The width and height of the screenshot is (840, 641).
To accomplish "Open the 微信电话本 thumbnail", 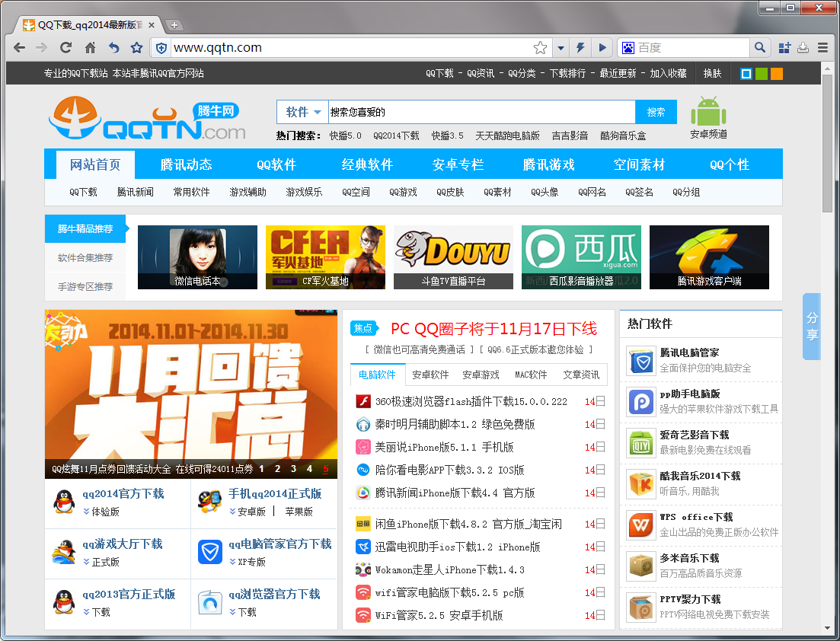I will tap(197, 257).
